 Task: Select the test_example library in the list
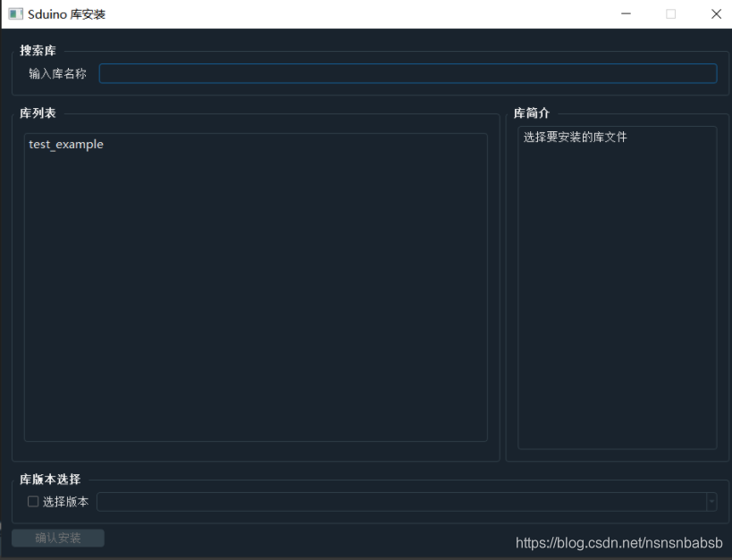pyautogui.click(x=65, y=144)
